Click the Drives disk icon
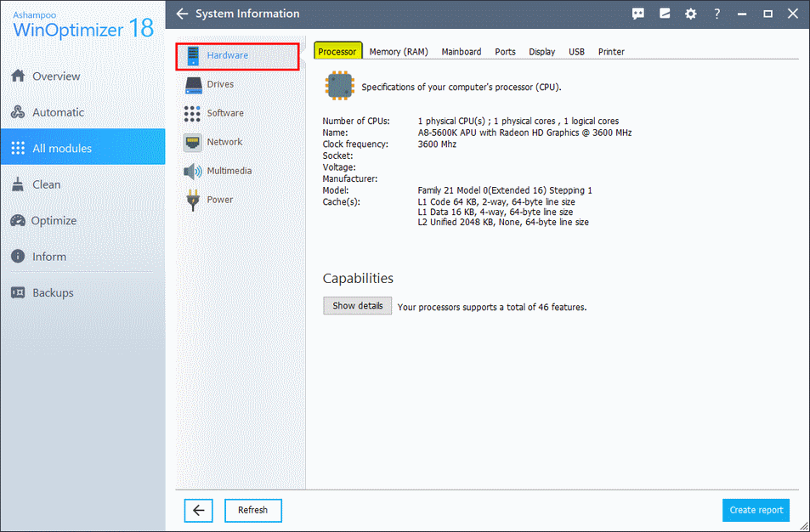The image size is (810, 532). point(194,85)
